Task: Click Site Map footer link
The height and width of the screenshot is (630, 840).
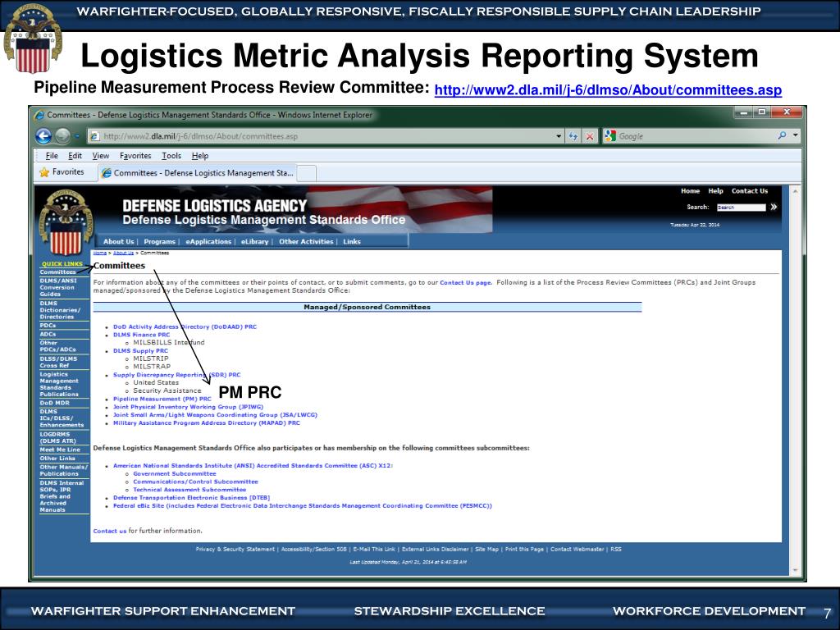Action: 486,550
